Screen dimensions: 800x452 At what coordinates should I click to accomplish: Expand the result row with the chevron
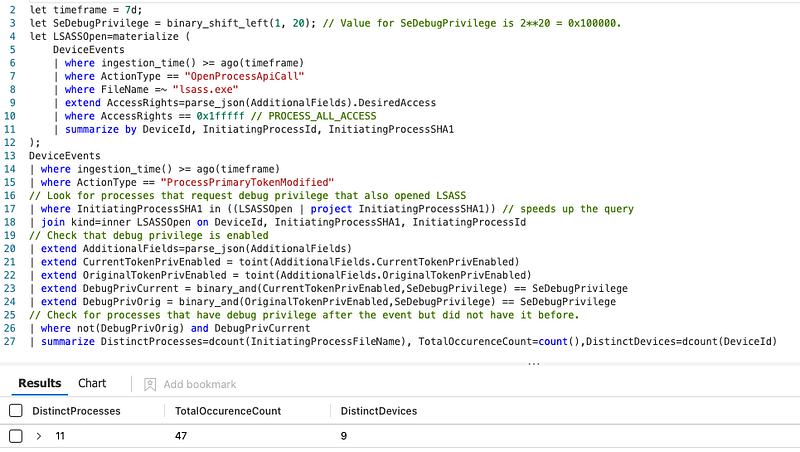(x=39, y=436)
